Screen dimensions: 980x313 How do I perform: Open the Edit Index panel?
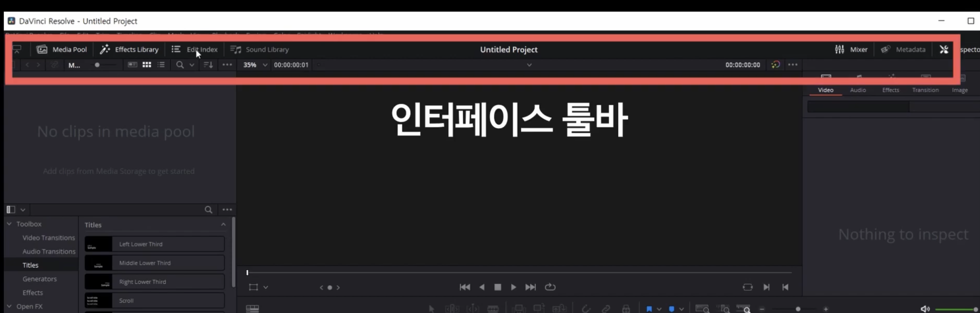coord(195,49)
